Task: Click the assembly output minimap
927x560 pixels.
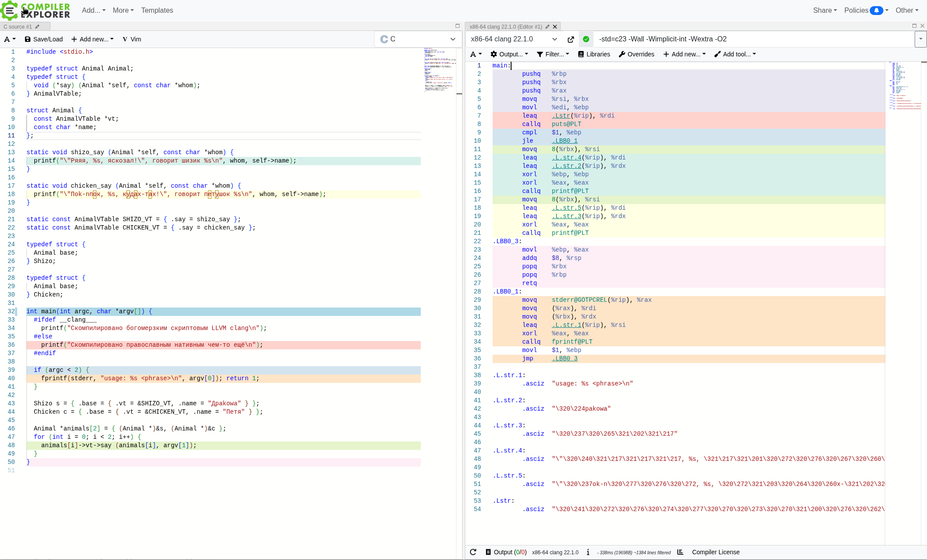Action: point(904,86)
